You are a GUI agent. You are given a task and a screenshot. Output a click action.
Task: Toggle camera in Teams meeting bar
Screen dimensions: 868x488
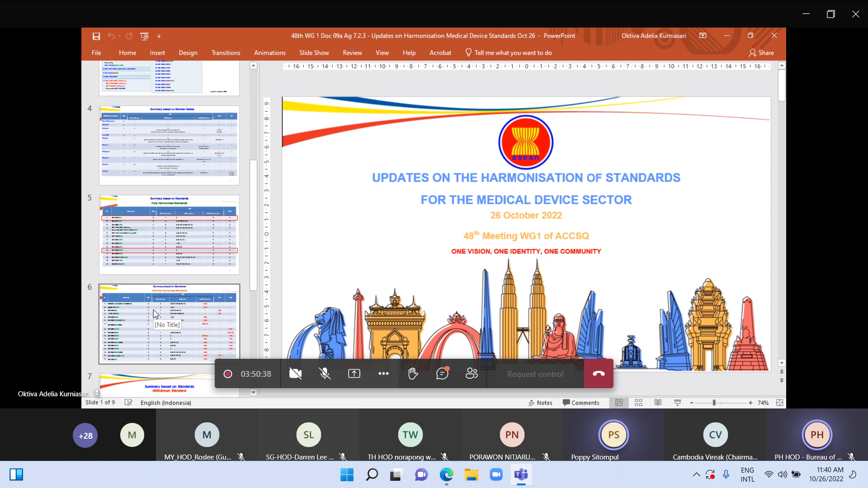tap(296, 374)
